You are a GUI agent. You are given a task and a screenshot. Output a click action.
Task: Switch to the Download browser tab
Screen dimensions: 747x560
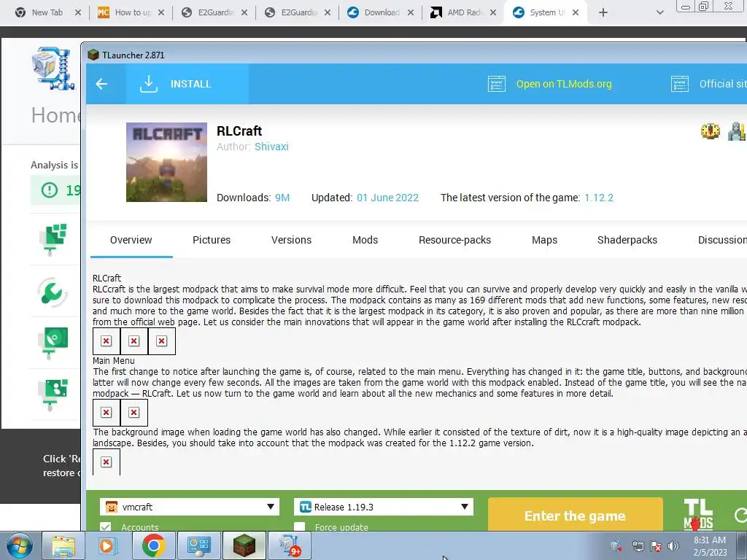pyautogui.click(x=380, y=12)
